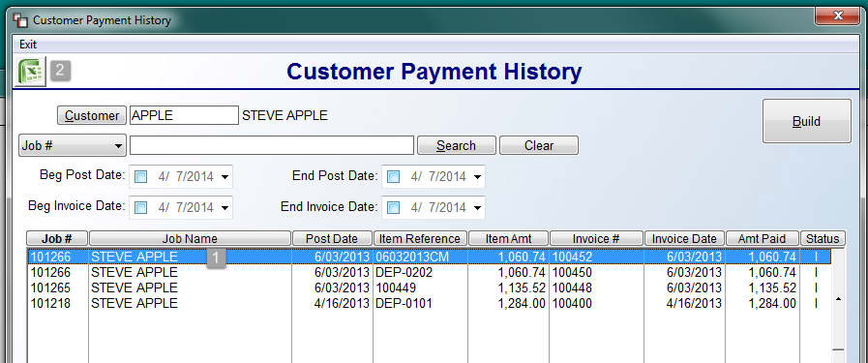Click the 1,284.00 Amt Paid cell

(x=772, y=303)
